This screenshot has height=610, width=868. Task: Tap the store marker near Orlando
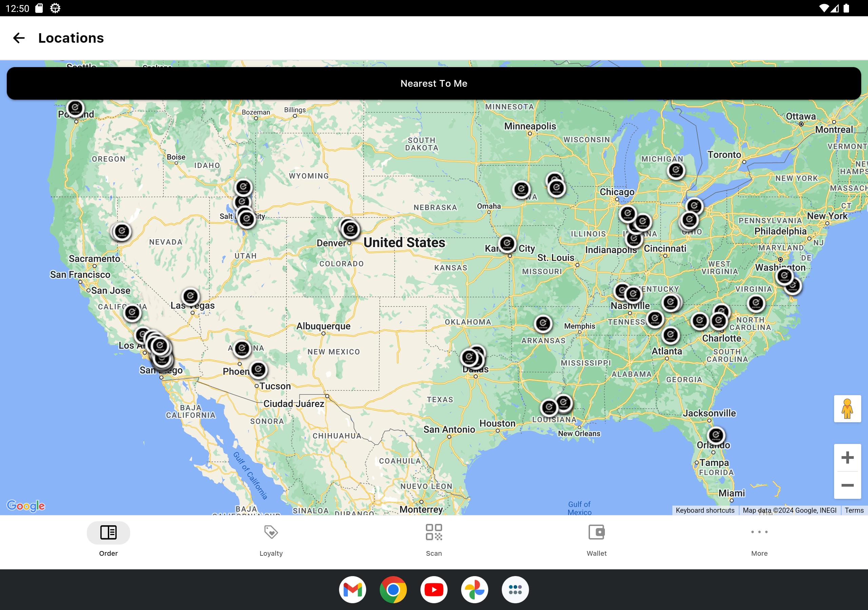pos(716,435)
